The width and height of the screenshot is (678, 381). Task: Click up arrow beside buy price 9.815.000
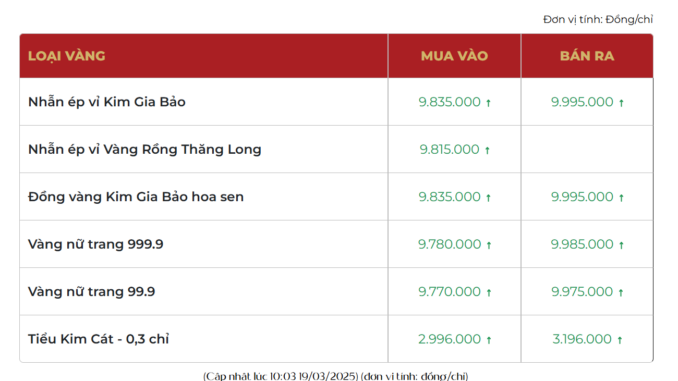487,150
